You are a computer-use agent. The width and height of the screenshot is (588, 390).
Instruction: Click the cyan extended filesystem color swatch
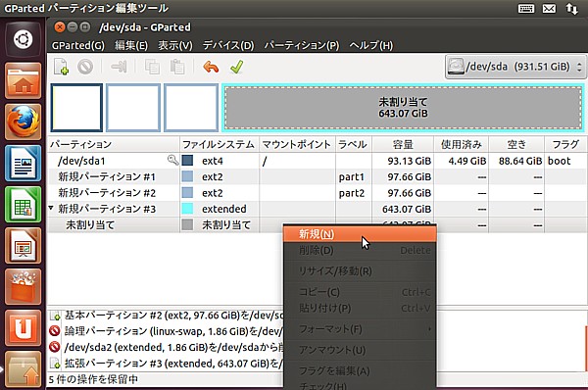click(x=187, y=209)
